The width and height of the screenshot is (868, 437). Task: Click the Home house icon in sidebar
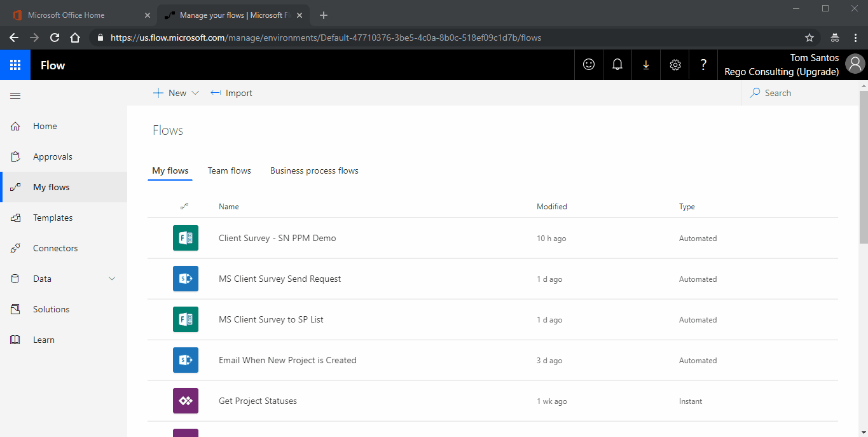point(15,126)
